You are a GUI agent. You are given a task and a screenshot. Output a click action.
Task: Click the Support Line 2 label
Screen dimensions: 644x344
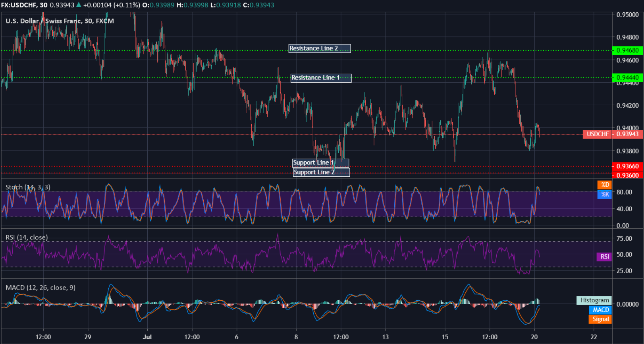(x=321, y=172)
